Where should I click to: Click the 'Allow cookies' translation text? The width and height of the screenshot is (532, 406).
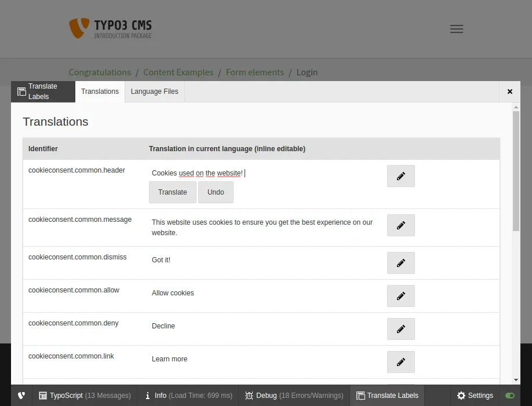(173, 293)
